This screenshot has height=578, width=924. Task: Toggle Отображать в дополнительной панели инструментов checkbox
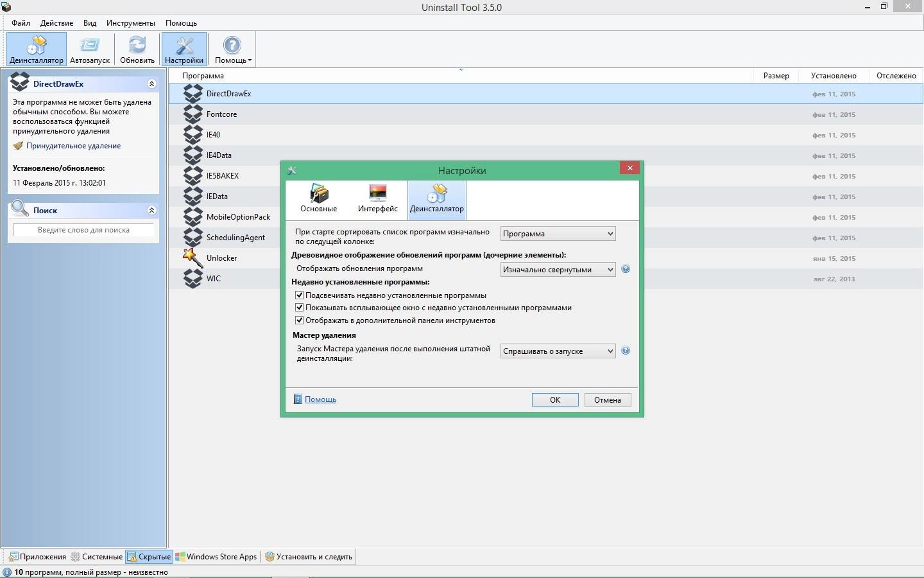click(299, 320)
